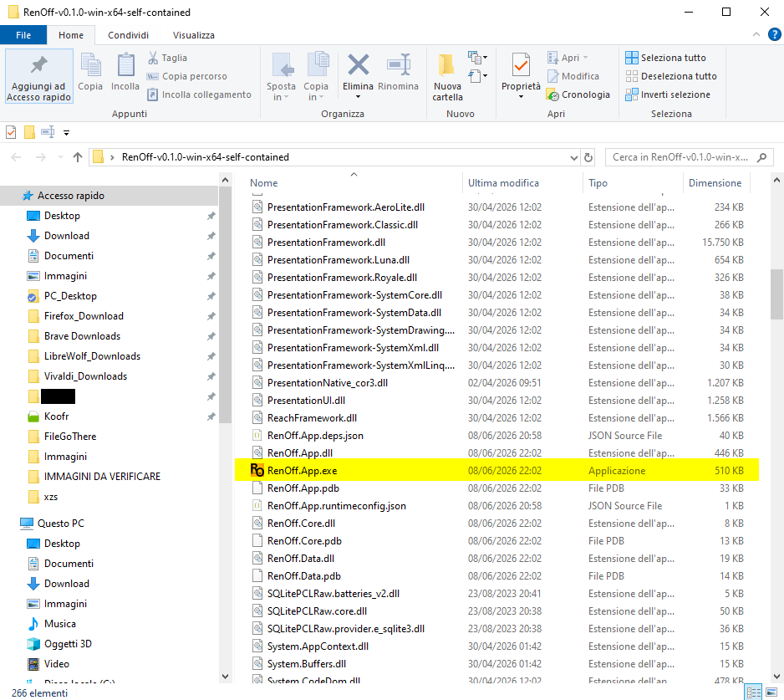Click Inverti selezione
This screenshot has width=784, height=700.
pyautogui.click(x=668, y=95)
